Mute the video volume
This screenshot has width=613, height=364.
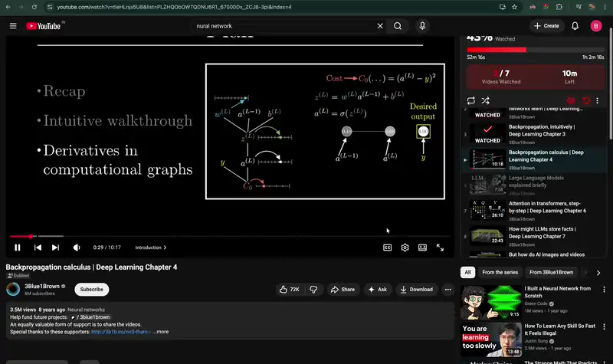point(76,248)
